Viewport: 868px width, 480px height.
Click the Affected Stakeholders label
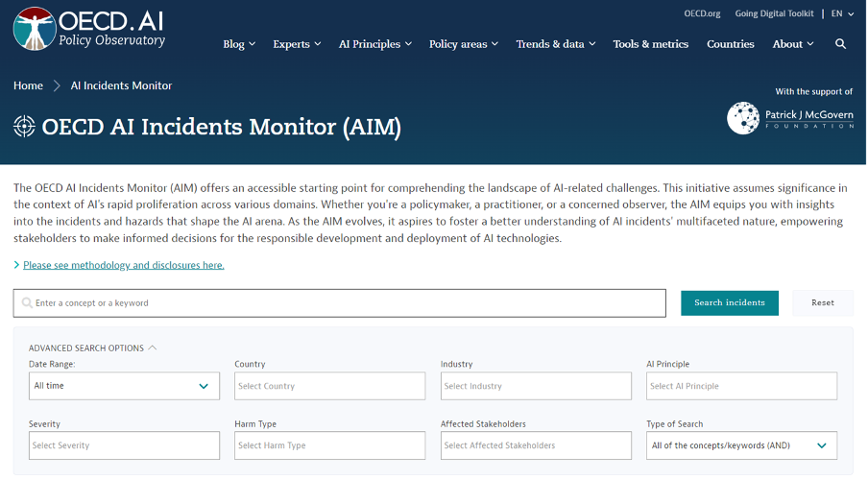click(483, 424)
